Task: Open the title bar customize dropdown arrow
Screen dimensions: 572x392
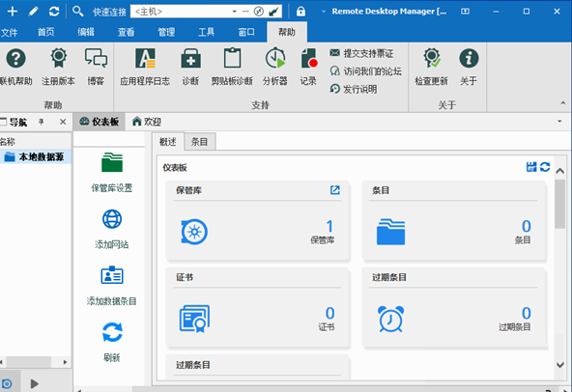Action: [324, 12]
